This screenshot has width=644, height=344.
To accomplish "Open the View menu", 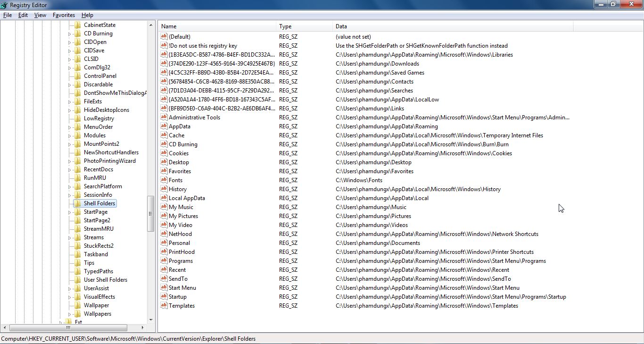I will (x=40, y=15).
